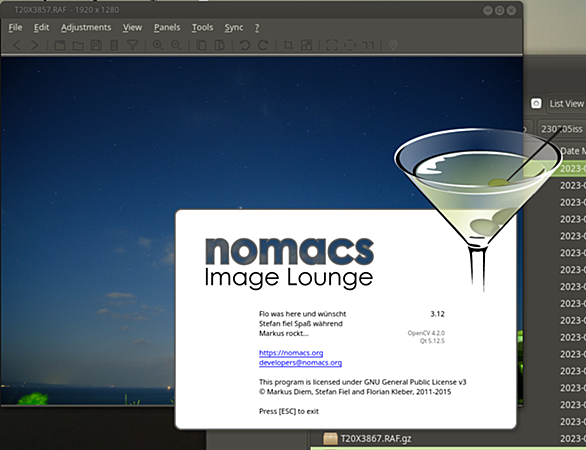The width and height of the screenshot is (586, 450).
Task: Open the File menu
Action: click(15, 28)
